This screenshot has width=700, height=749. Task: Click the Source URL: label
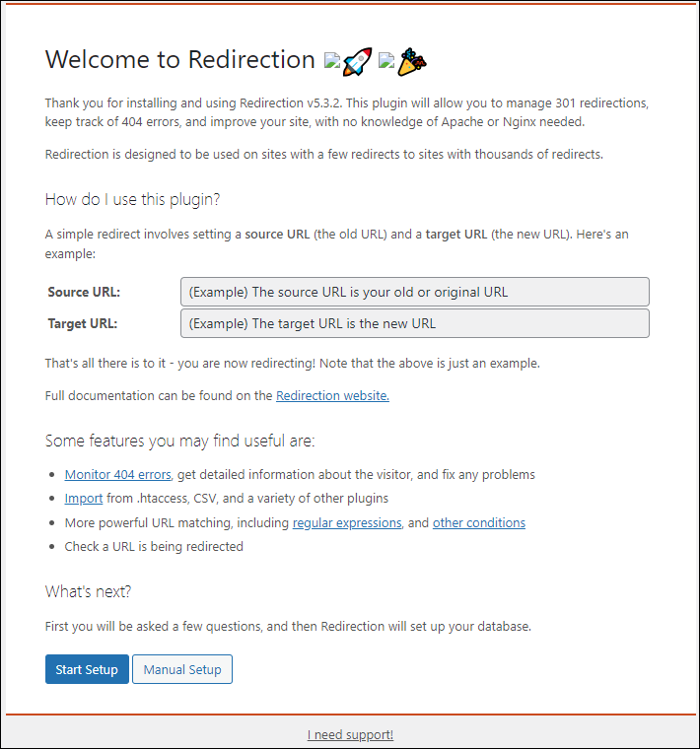pyautogui.click(x=84, y=292)
